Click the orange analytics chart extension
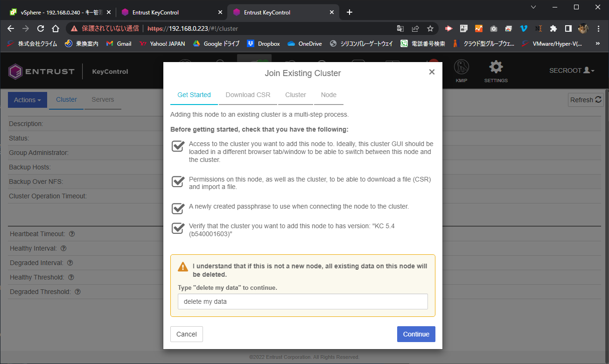609x364 pixels. pyautogui.click(x=478, y=28)
